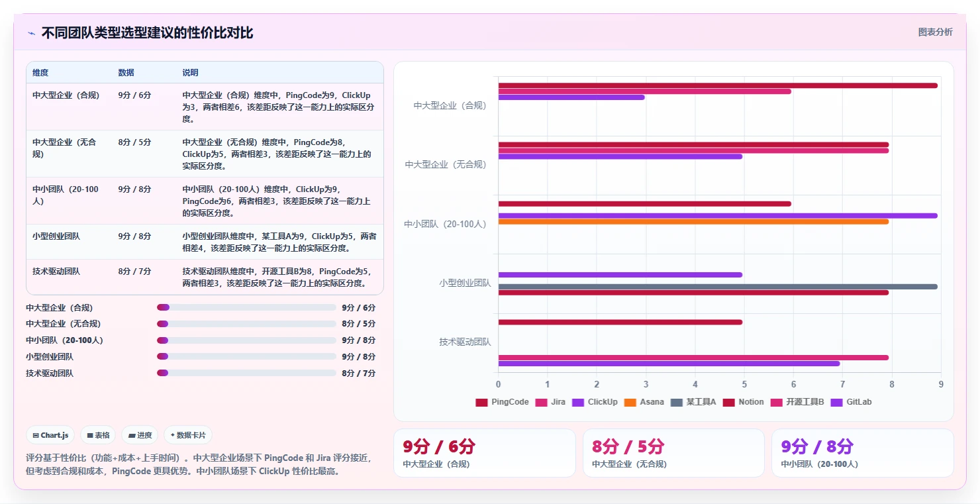Toggle the PingCode legend entry
Screen dimensions: 980x504
tap(502, 402)
